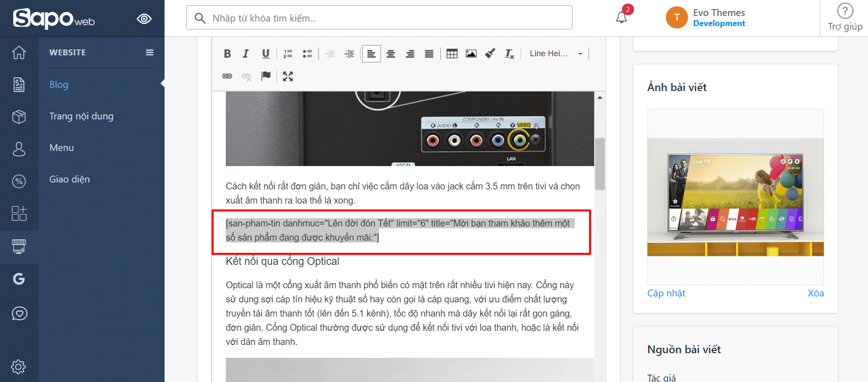Viewport: 868px width, 382px height.
Task: Collapse the WEBSITE menu with hamburger icon
Action: coord(149,52)
